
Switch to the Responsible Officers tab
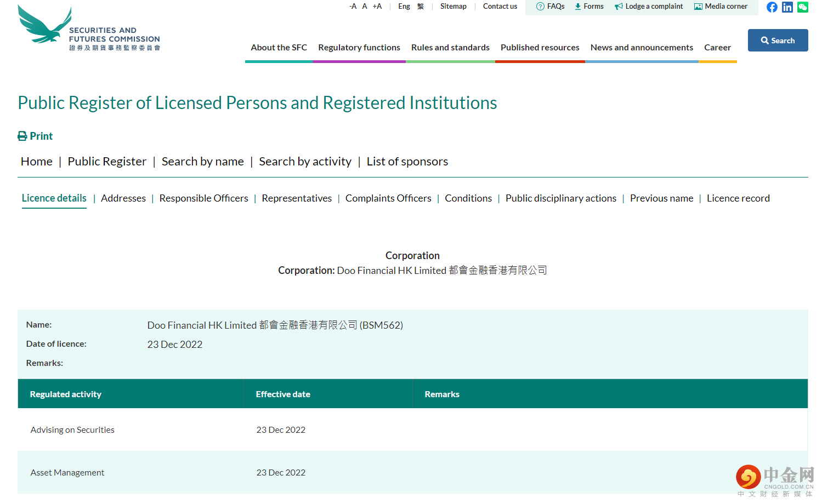pyautogui.click(x=203, y=198)
